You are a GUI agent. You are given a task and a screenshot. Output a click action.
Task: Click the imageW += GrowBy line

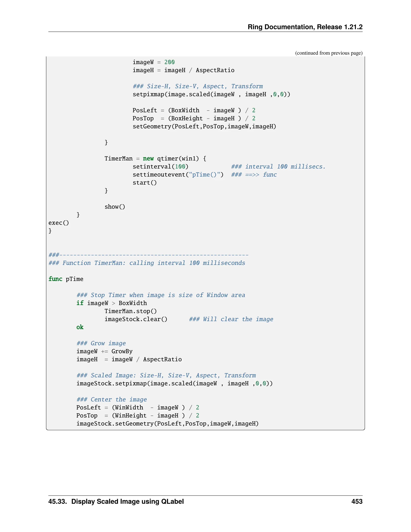[x=104, y=351]
